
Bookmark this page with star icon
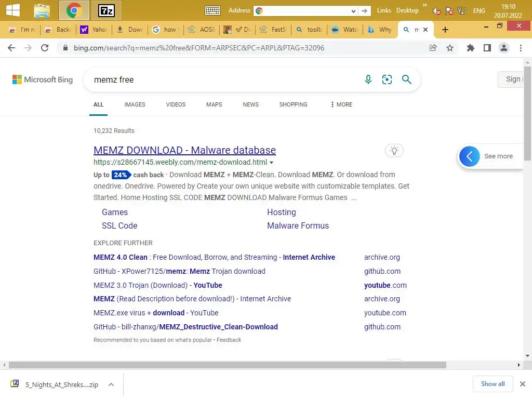pyautogui.click(x=450, y=48)
